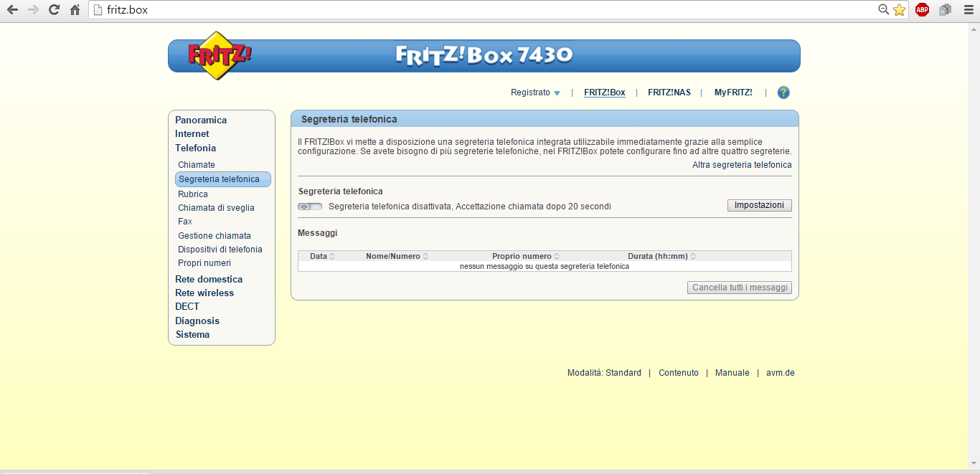This screenshot has height=474, width=980.
Task: Open the Chrome hamburger menu
Action: (968, 10)
